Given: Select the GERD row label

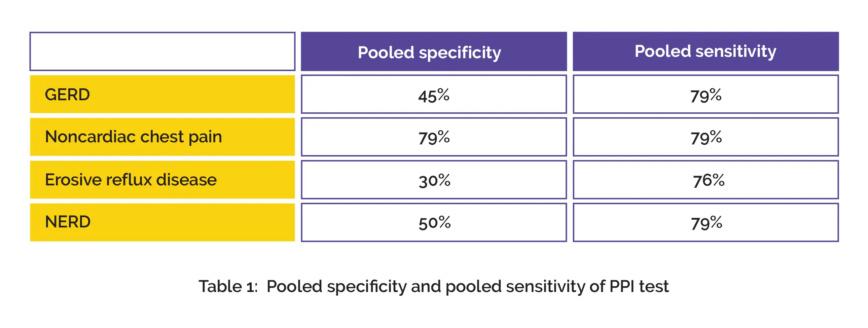Looking at the screenshot, I should (x=67, y=95).
